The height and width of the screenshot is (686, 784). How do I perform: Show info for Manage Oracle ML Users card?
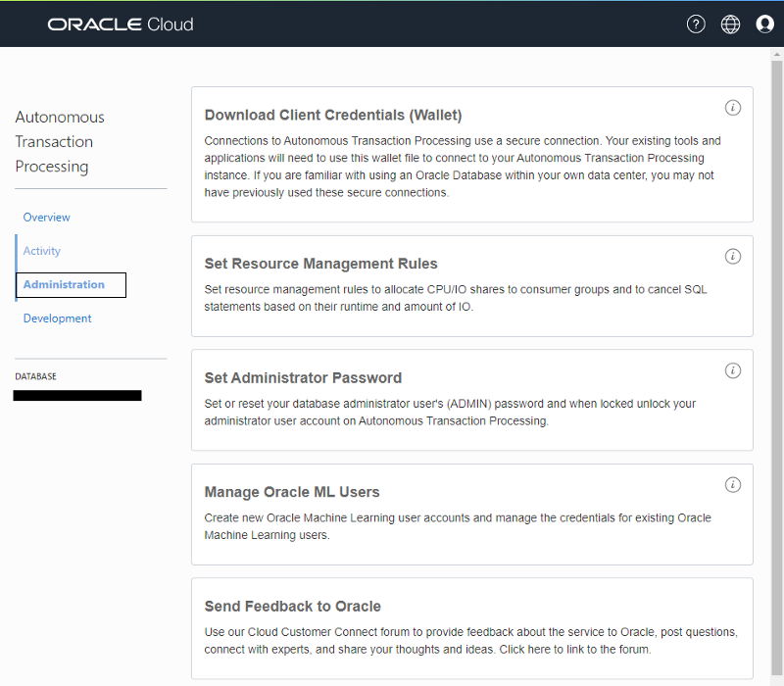(732, 485)
